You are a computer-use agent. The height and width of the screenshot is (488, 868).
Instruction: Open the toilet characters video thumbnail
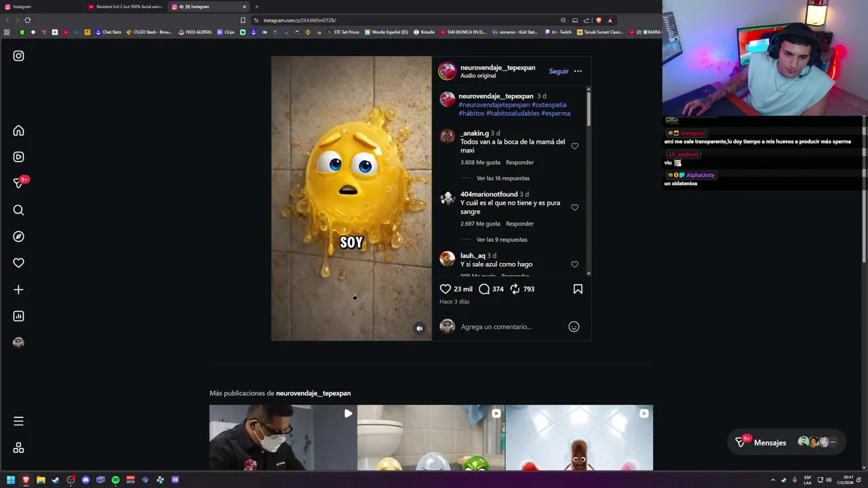pos(431,438)
